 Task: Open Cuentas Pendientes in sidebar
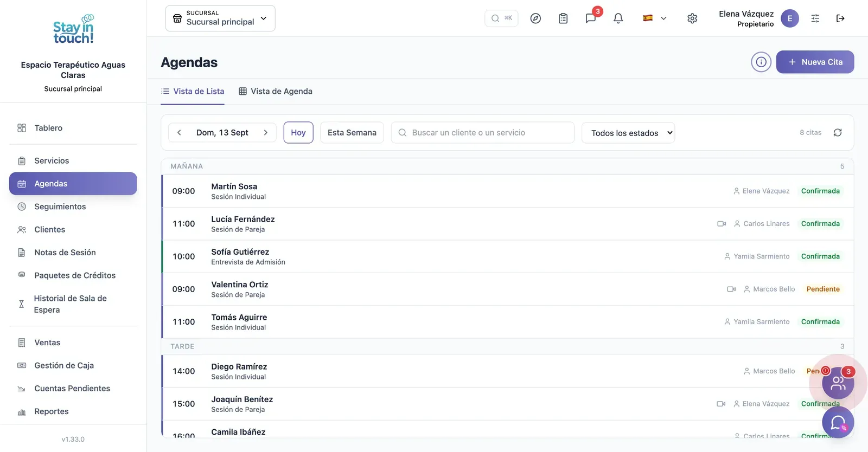tap(73, 389)
